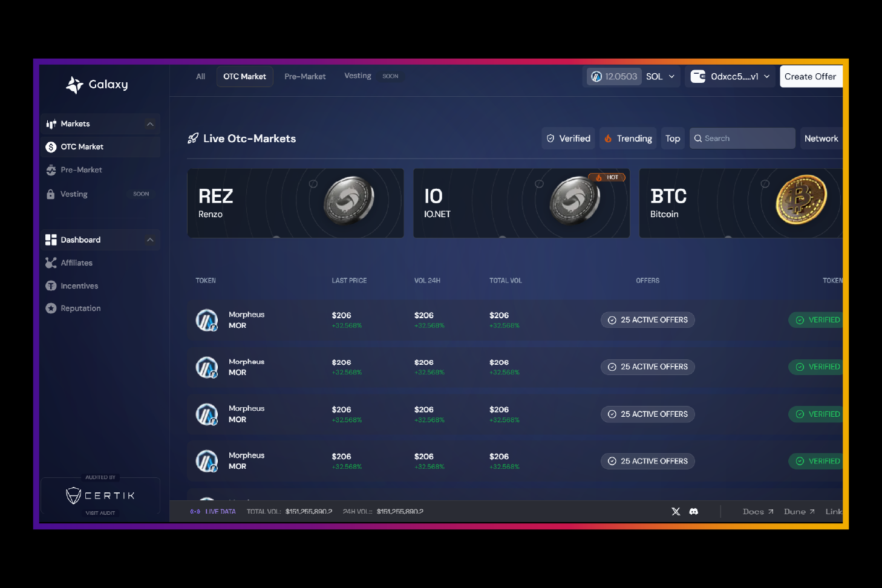Click the Create Offer button
The height and width of the screenshot is (588, 882).
811,77
